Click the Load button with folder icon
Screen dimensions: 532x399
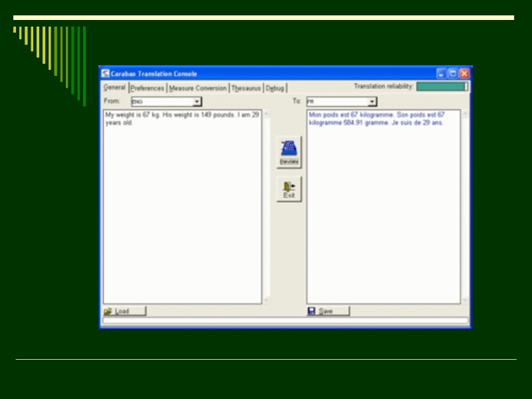tap(125, 311)
